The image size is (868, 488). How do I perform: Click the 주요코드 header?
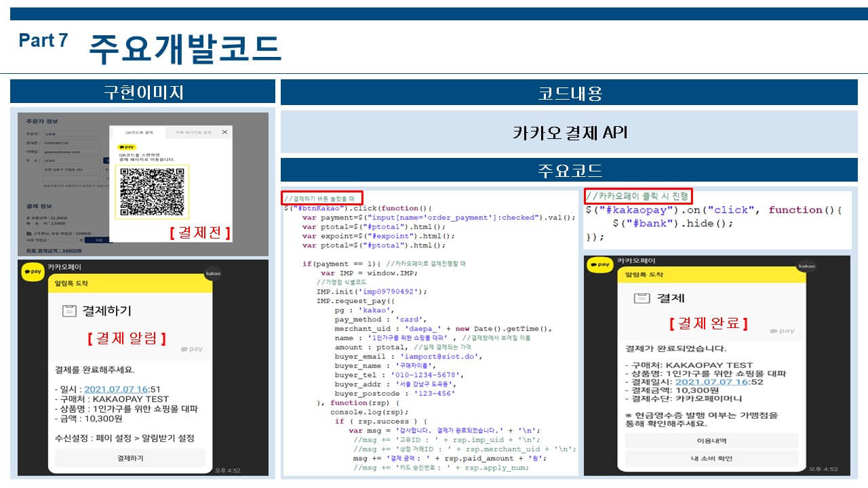[x=569, y=169]
